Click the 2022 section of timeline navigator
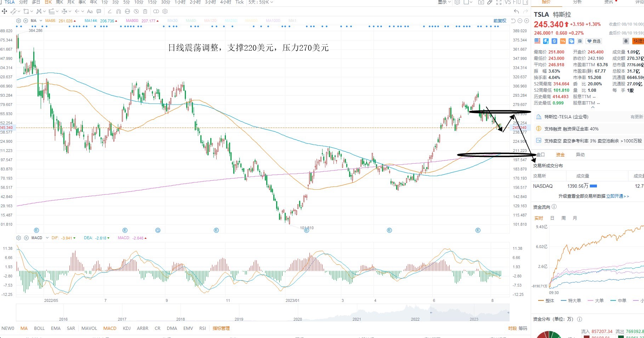Image resolution: width=644 pixels, height=338 pixels. 415,319
